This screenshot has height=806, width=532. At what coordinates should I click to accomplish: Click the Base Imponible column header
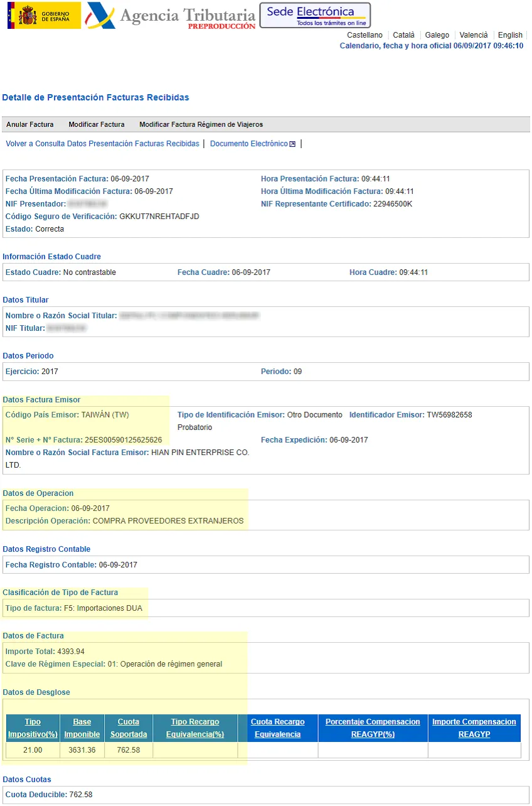[82, 728]
